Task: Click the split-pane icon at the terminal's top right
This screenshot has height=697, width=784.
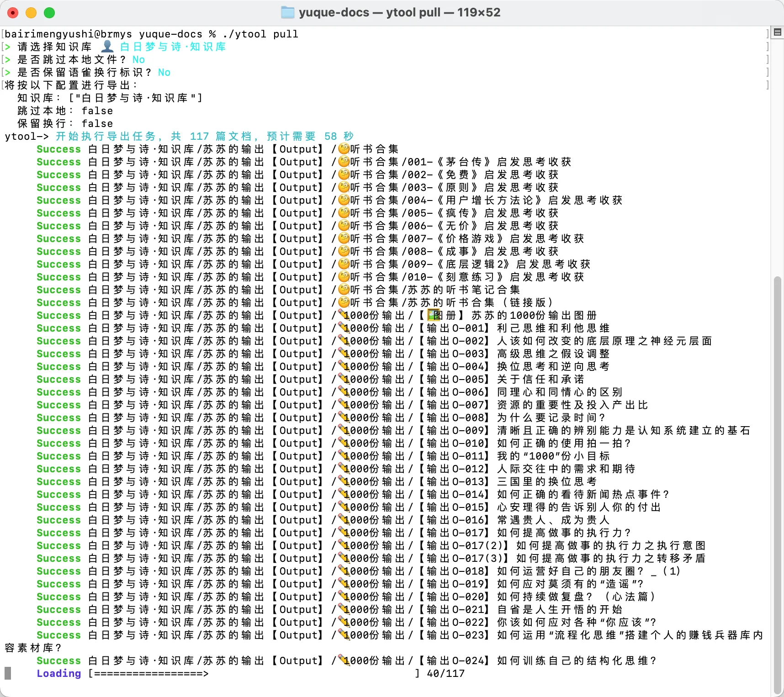Action: click(x=778, y=32)
